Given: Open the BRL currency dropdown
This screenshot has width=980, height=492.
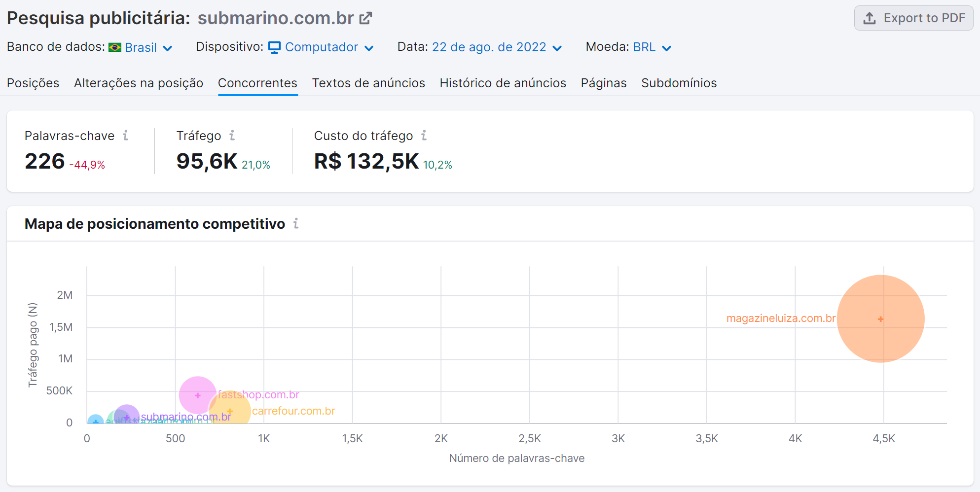Looking at the screenshot, I should tap(652, 47).
